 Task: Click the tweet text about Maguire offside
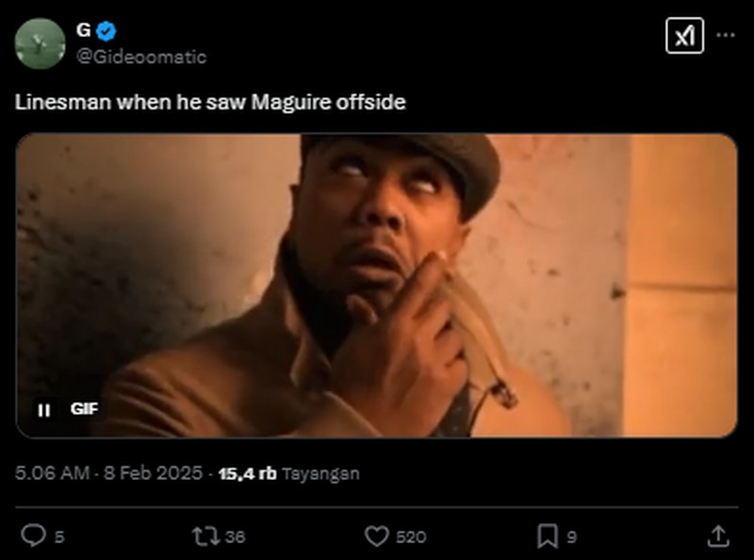(x=210, y=102)
